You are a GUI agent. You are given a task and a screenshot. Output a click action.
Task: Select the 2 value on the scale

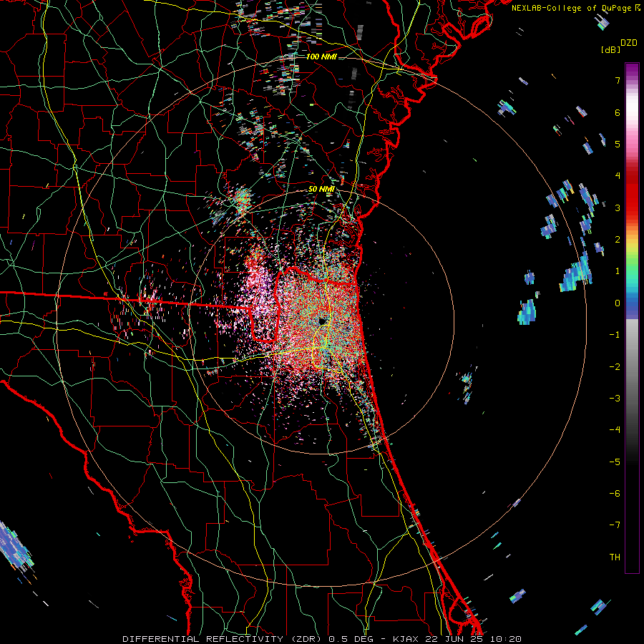click(x=618, y=240)
